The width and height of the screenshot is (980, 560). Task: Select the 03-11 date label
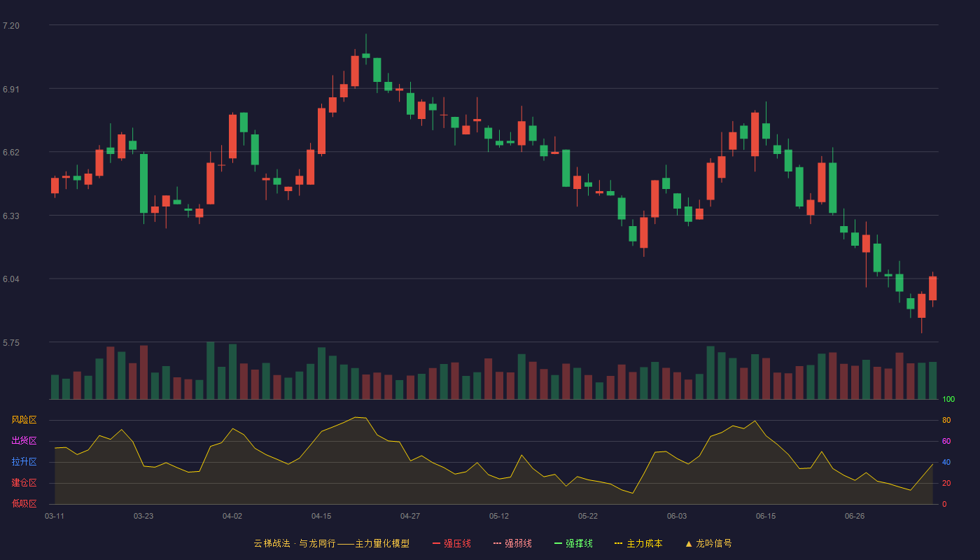[55, 516]
